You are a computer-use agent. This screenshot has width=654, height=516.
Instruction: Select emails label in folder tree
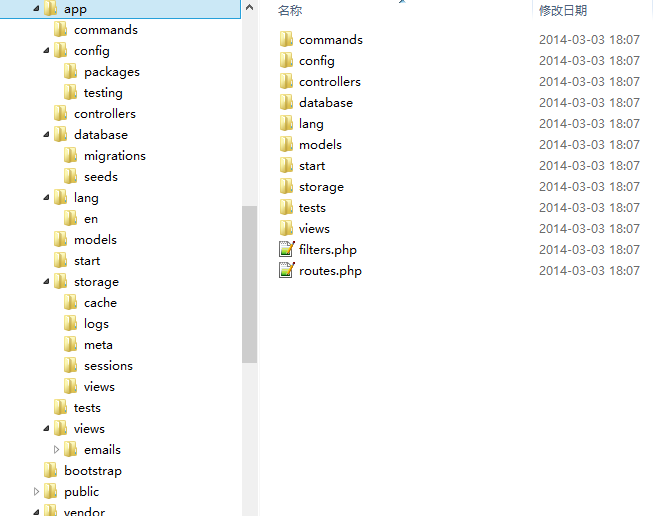tap(102, 450)
